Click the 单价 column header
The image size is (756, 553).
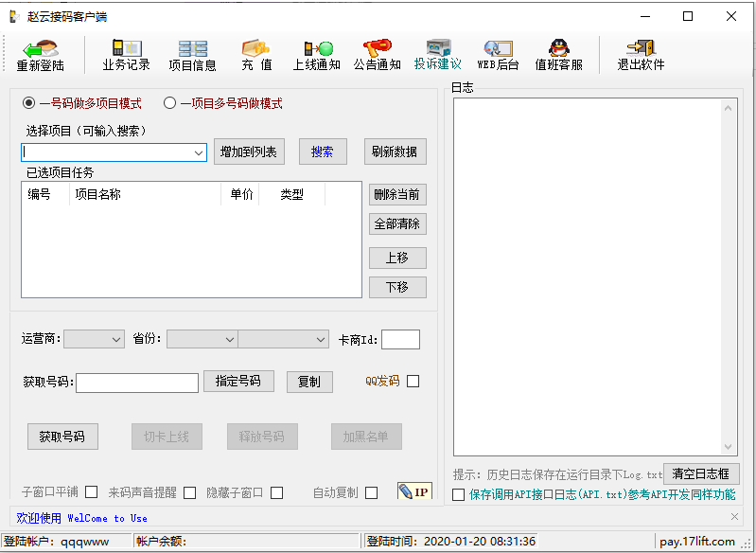coord(240,194)
